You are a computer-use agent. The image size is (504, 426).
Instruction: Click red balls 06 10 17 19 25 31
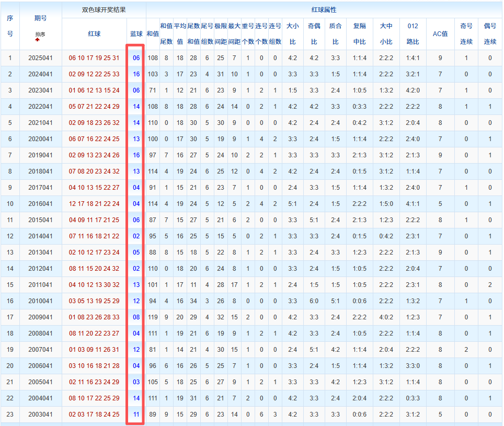94,58
